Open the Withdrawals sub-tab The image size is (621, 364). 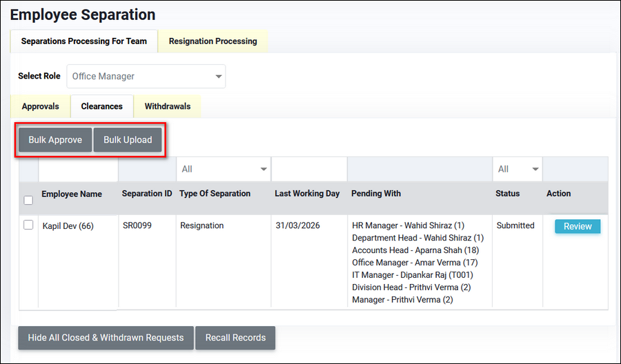point(167,107)
